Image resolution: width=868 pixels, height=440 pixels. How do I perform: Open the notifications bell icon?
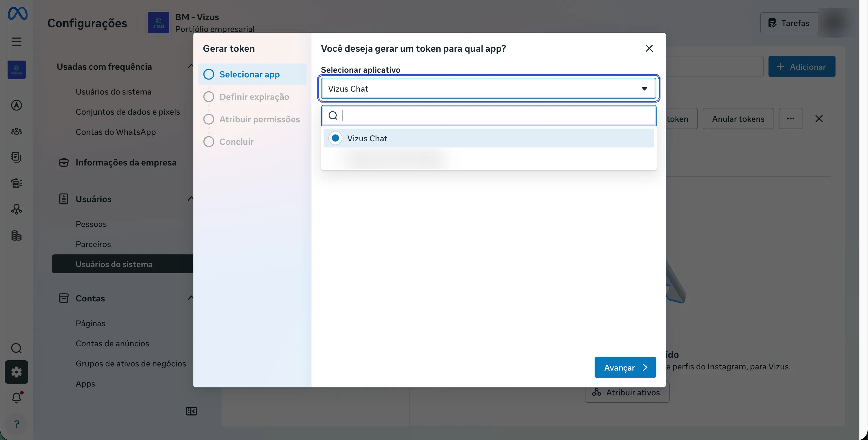tap(17, 397)
